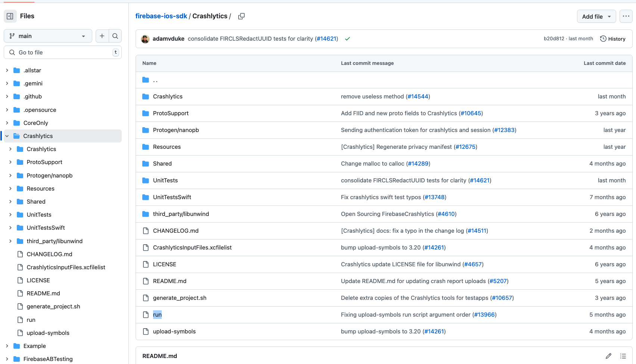Click the CHANGELOG.md file icon in table
This screenshot has height=364, width=636.
[146, 231]
